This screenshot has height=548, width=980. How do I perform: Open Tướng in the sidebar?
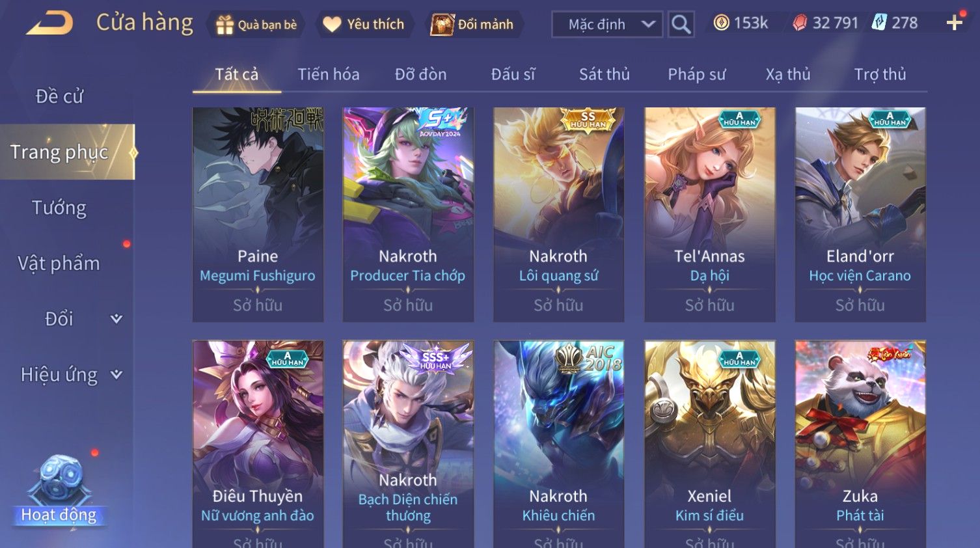(59, 208)
